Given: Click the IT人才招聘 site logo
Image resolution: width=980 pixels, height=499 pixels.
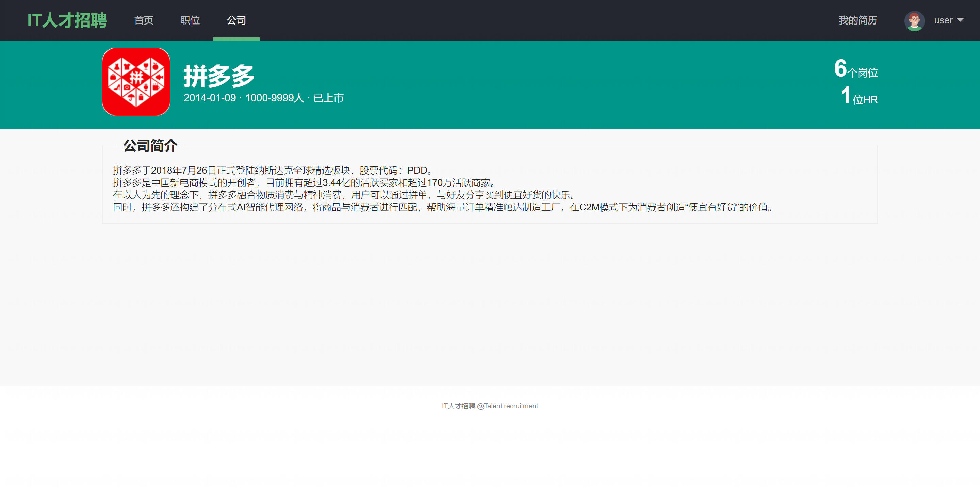Looking at the screenshot, I should [x=67, y=20].
